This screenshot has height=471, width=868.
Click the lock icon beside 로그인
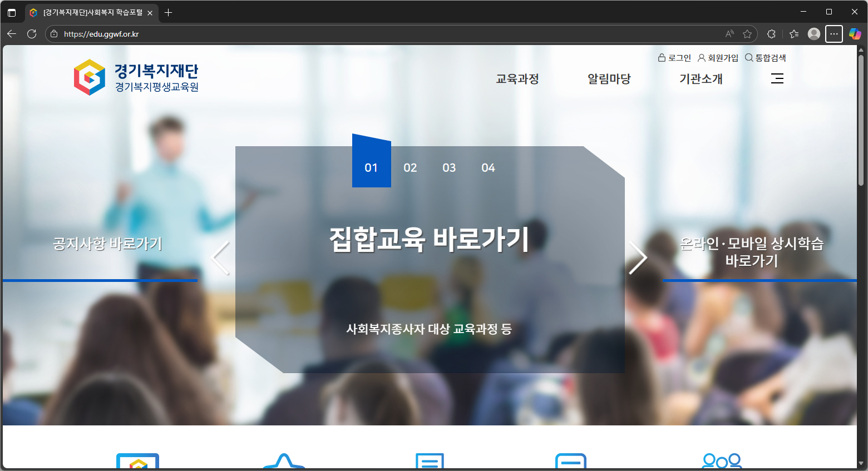click(x=661, y=57)
